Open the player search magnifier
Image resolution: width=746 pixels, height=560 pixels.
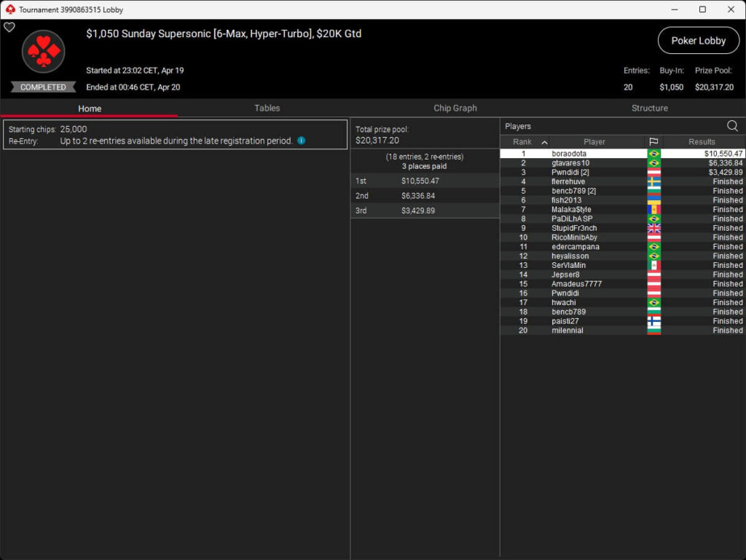[732, 126]
